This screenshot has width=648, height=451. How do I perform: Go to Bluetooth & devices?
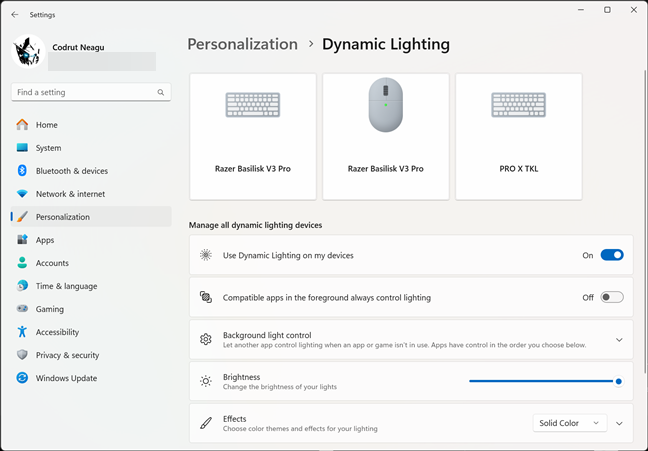[x=91, y=171]
